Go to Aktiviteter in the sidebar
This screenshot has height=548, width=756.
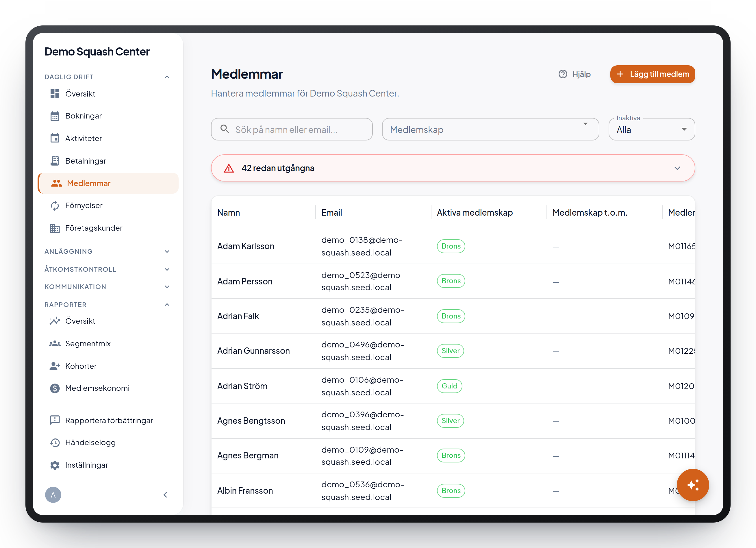pyautogui.click(x=108, y=138)
